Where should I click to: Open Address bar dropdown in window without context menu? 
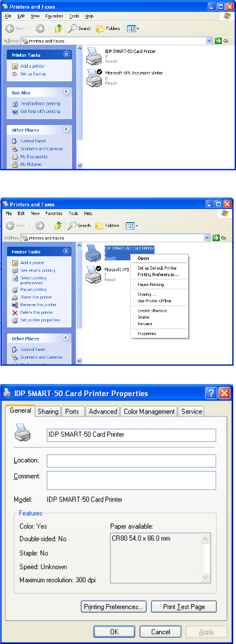(x=209, y=41)
